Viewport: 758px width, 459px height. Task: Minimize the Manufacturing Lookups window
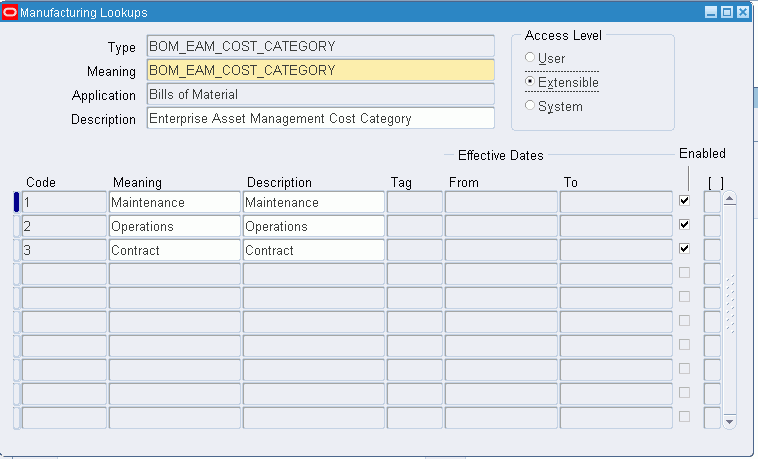pyautogui.click(x=711, y=12)
